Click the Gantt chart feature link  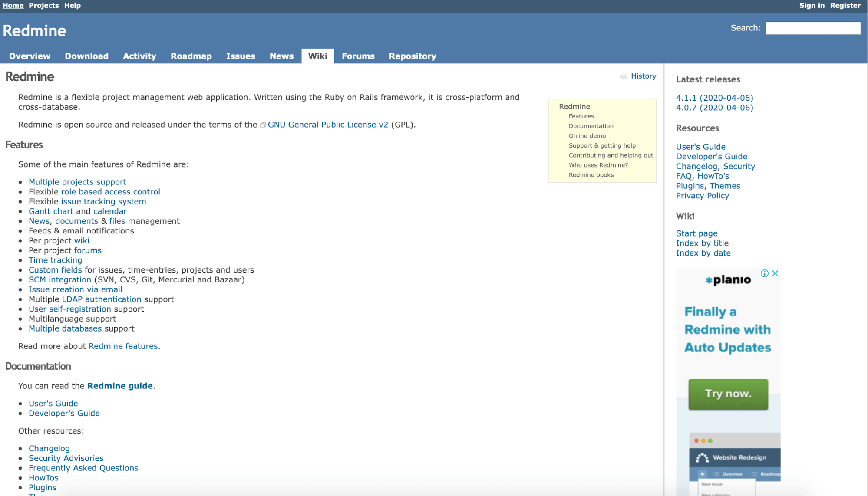[x=51, y=211]
